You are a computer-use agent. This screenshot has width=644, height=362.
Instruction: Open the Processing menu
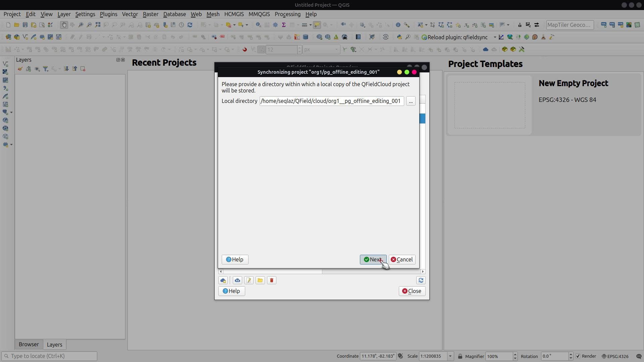pyautogui.click(x=287, y=14)
